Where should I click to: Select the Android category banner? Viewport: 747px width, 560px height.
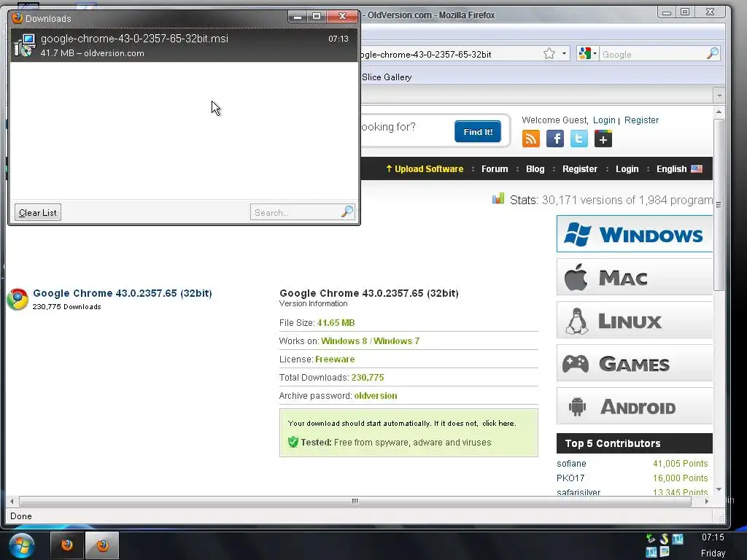[635, 406]
